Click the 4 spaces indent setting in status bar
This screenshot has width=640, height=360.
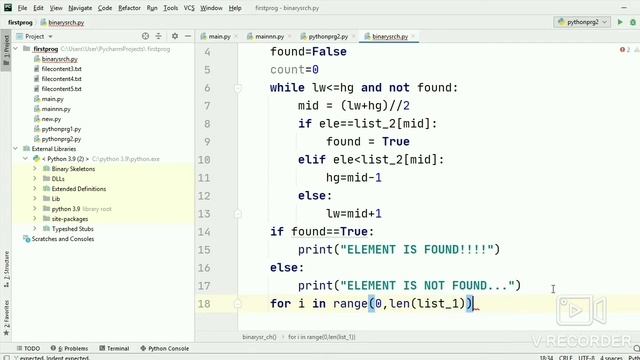[x=611, y=358]
